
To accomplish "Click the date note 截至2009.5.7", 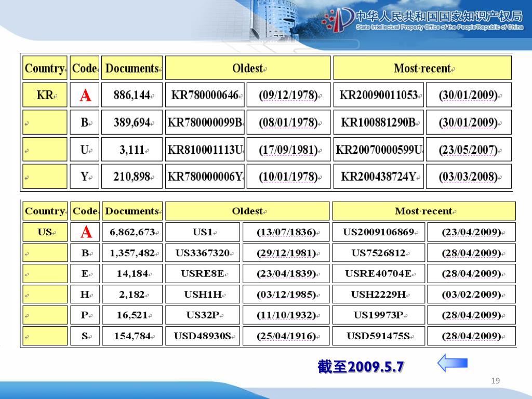I will pyautogui.click(x=361, y=367).
